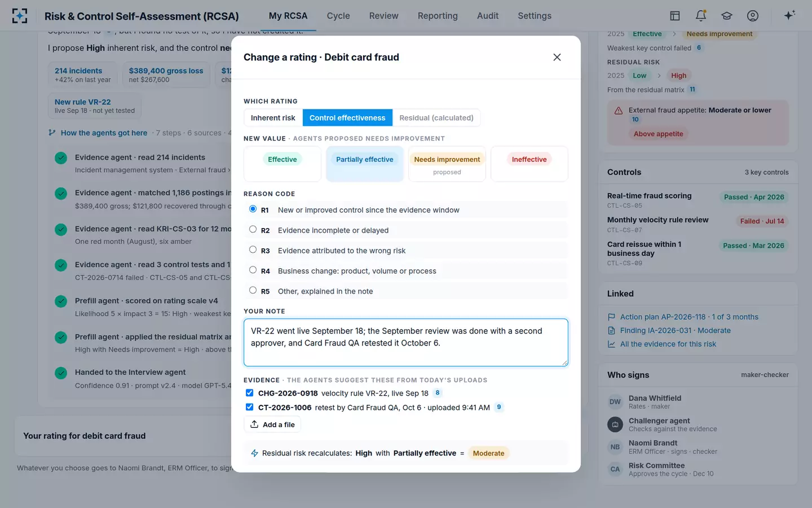Pick the Ineffective rating value card
This screenshot has height=508, width=812.
(529, 164)
